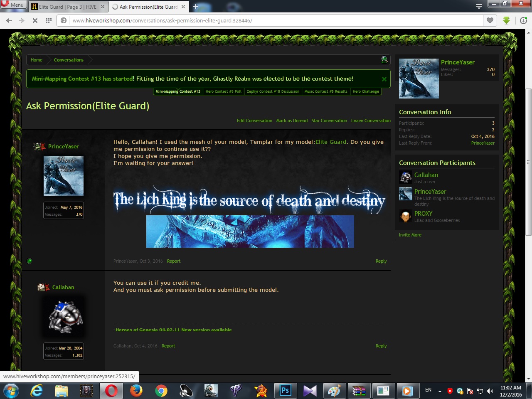Screen dimensions: 532x399
Task: Click the volume speaker tray icon
Action: (490, 391)
